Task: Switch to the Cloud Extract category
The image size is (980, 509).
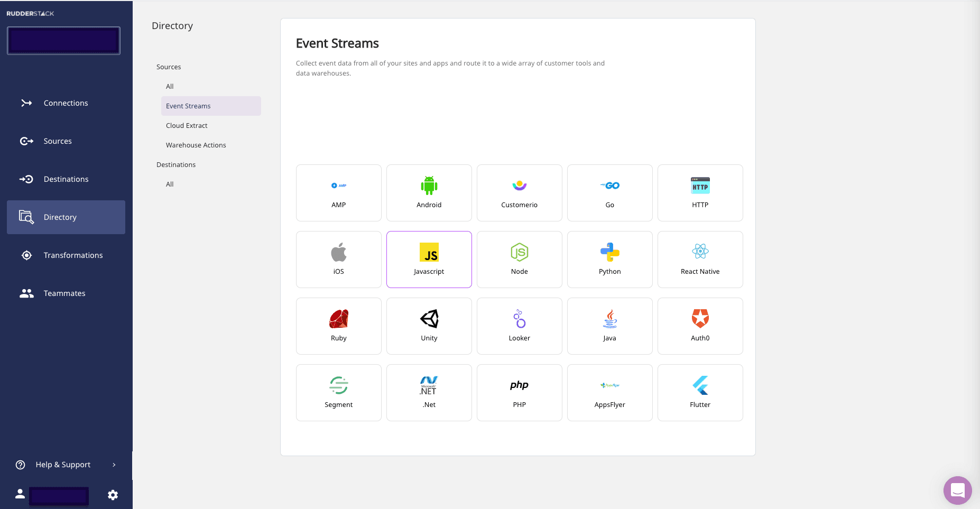Action: click(x=186, y=125)
